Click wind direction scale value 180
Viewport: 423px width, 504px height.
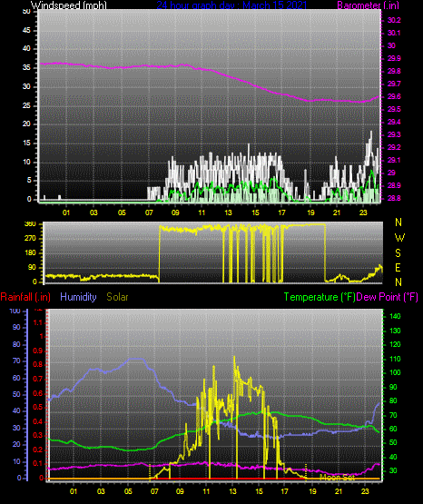30,253
